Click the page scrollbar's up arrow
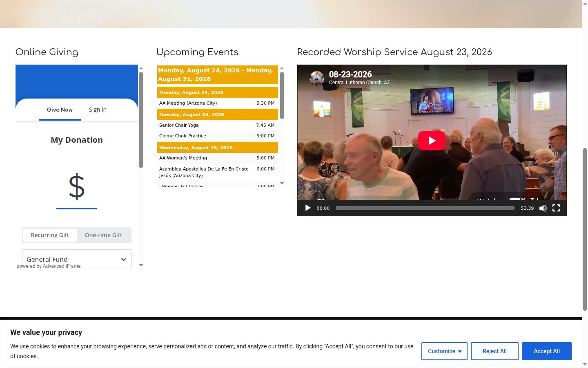 click(x=585, y=3)
